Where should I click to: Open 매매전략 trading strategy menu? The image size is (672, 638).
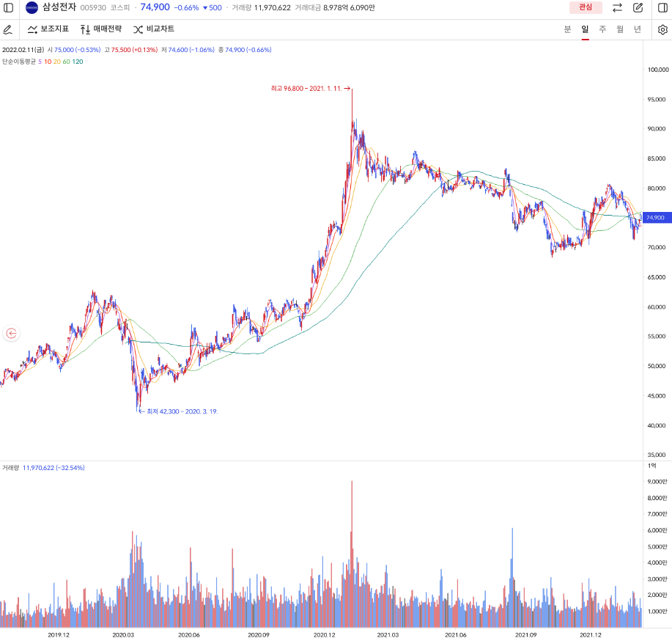(101, 29)
